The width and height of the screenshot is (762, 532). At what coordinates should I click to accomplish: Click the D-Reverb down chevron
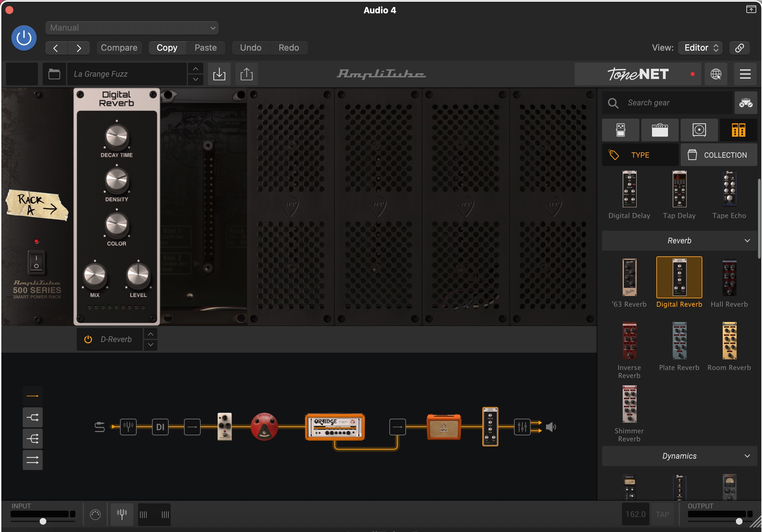tap(151, 345)
